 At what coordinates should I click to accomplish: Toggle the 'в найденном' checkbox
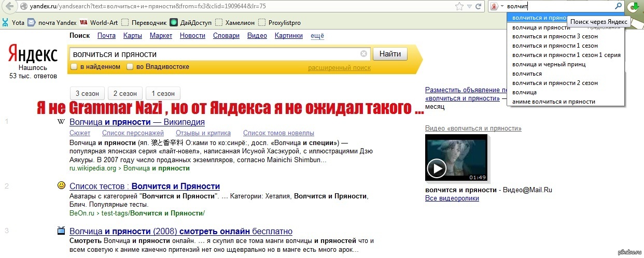(x=74, y=67)
